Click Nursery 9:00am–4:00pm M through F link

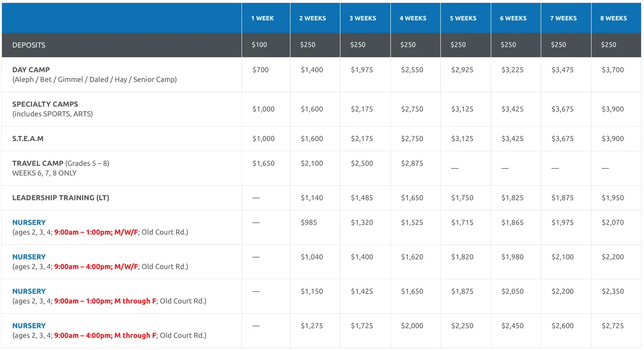tap(29, 326)
